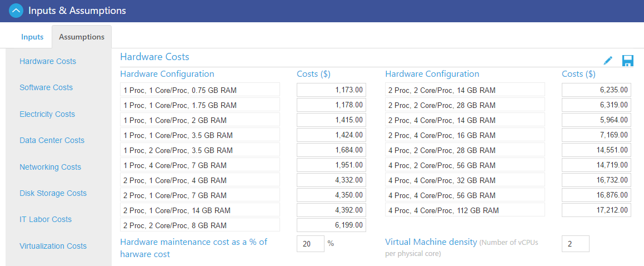This screenshot has width=644, height=266.
Task: Go to Electricity Costs
Action: click(x=47, y=114)
